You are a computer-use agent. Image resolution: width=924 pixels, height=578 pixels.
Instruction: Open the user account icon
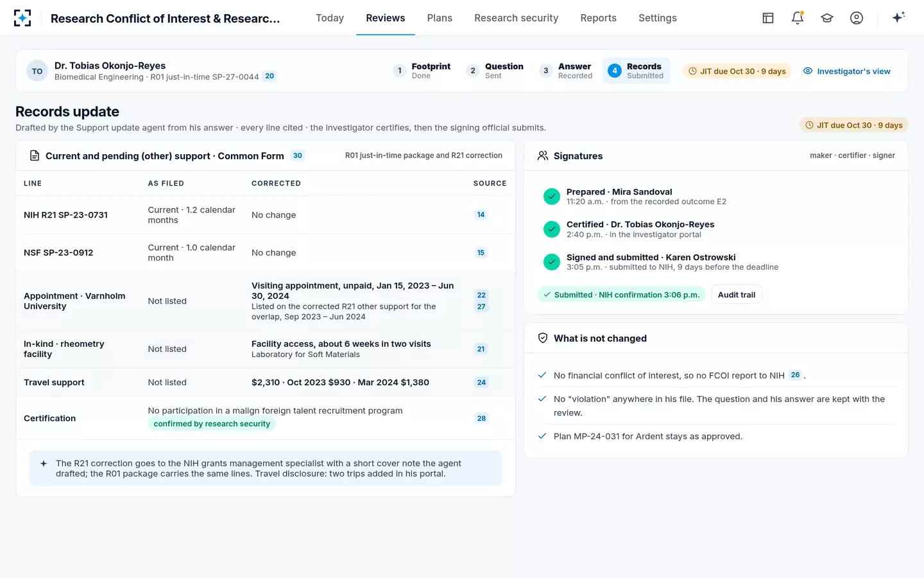click(857, 18)
